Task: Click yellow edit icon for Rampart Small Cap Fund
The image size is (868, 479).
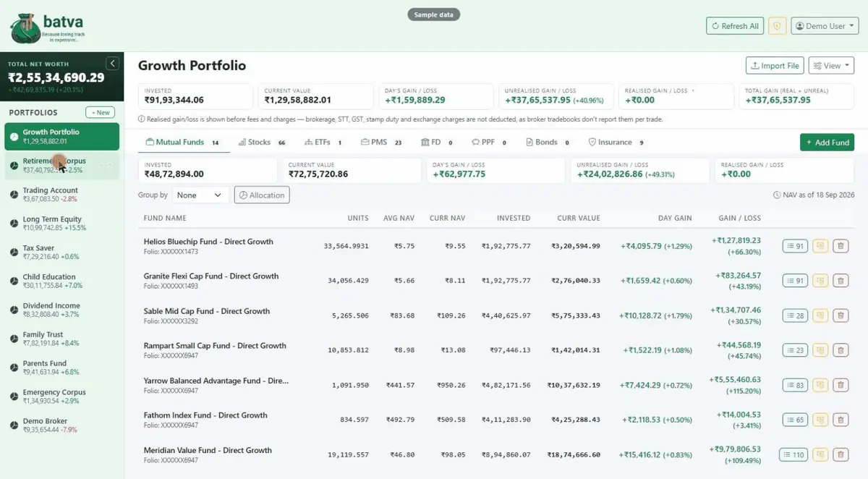Action: coord(820,350)
